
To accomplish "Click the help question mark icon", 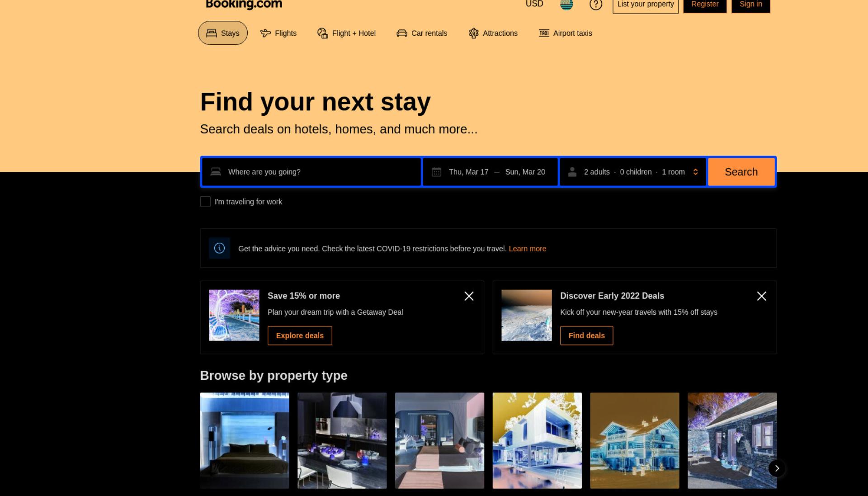I will pos(595,5).
